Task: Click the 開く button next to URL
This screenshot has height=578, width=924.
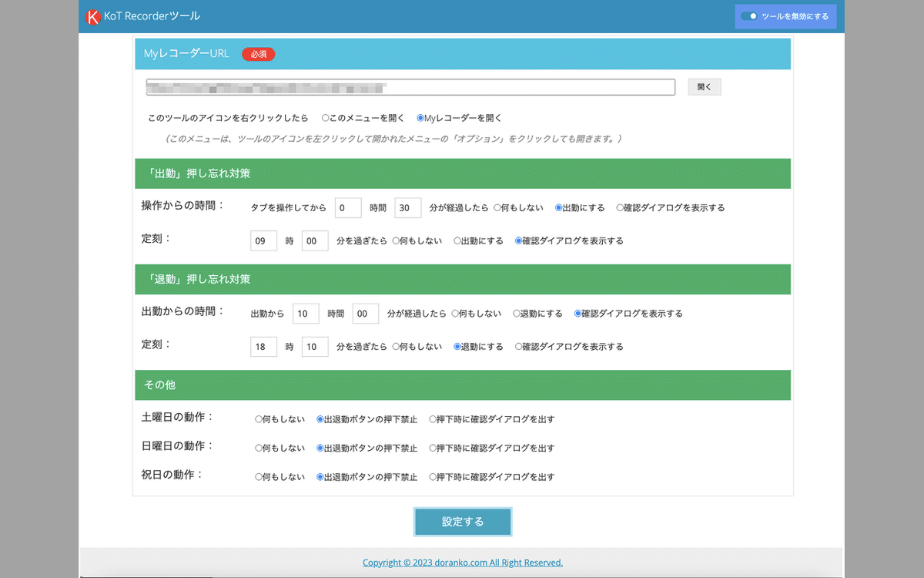Action: [705, 87]
